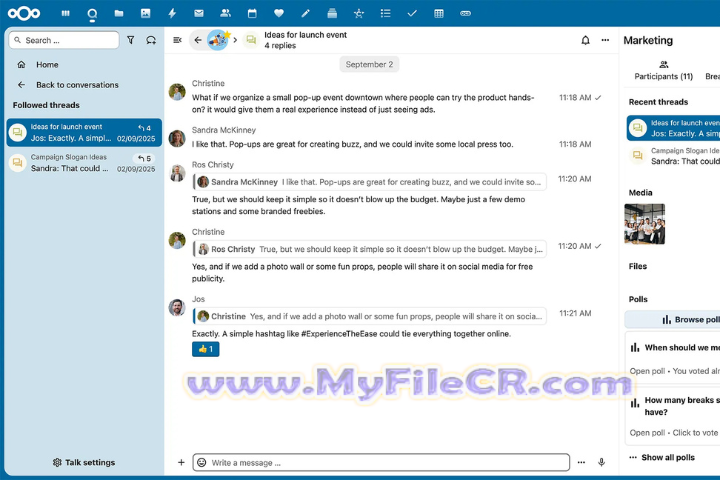Screen dimensions: 720x480
Task: Jump to quoted Sandra McKinney message
Action: tap(370, 182)
